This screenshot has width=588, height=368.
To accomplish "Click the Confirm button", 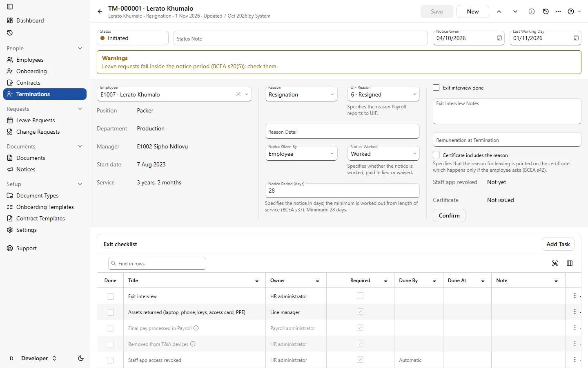I will coord(449,215).
